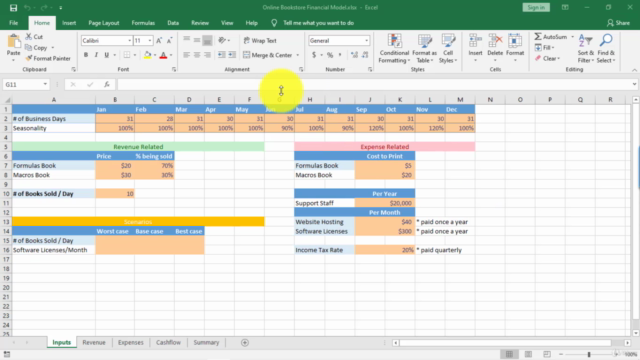Apply accounting dollar format
Screen dimensions: 640x360
pyautogui.click(x=314, y=55)
